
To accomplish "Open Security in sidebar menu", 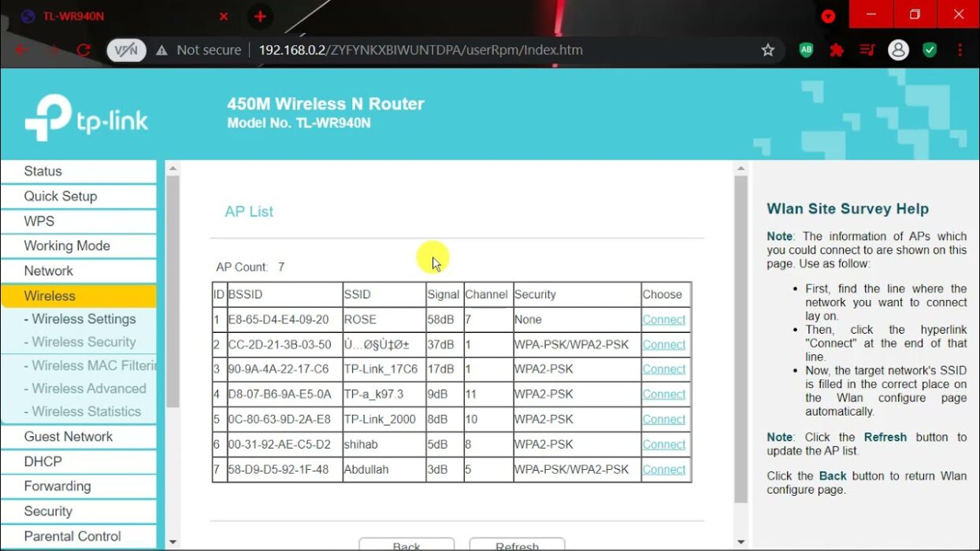I will 79,512.
